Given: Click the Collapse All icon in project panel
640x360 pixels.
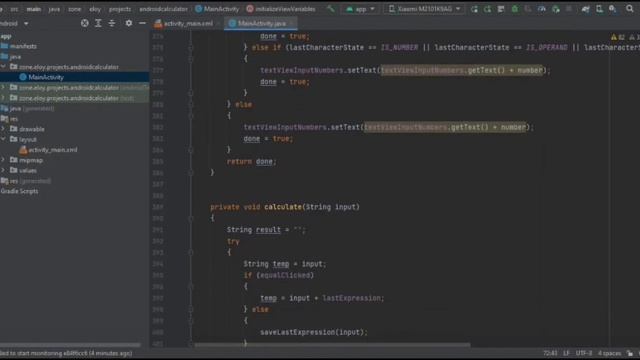Looking at the screenshot, I should point(111,23).
